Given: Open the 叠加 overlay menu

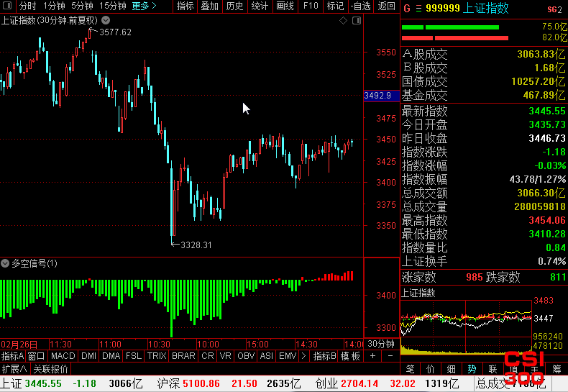Looking at the screenshot, I should (210, 6).
